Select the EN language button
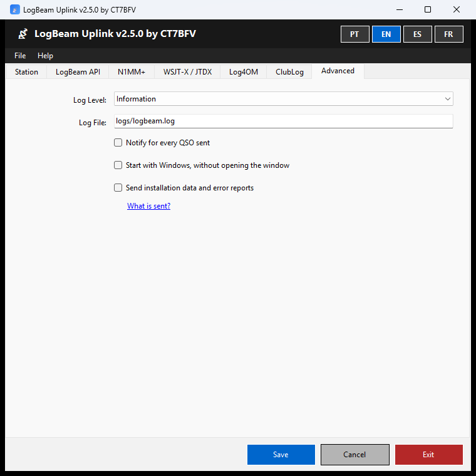476x476 pixels. (386, 34)
